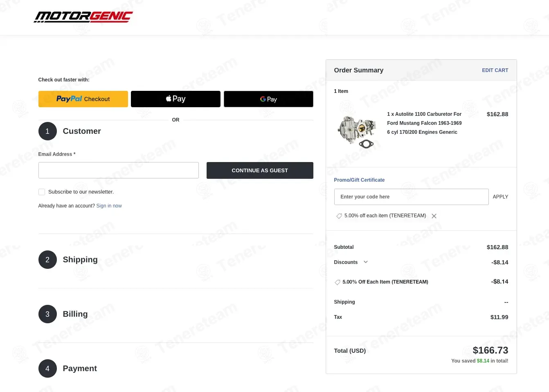The height and width of the screenshot is (392, 549).
Task: Click the promo code input field
Action: (411, 197)
